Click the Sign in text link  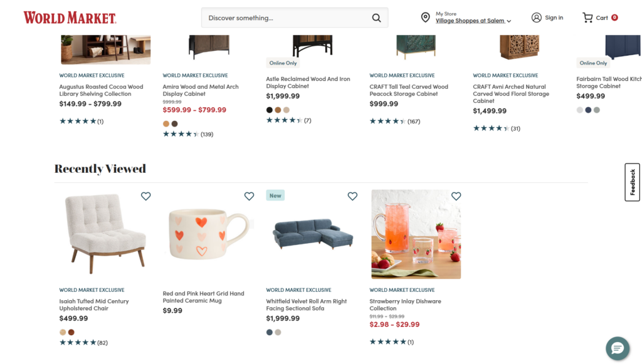pos(554,18)
